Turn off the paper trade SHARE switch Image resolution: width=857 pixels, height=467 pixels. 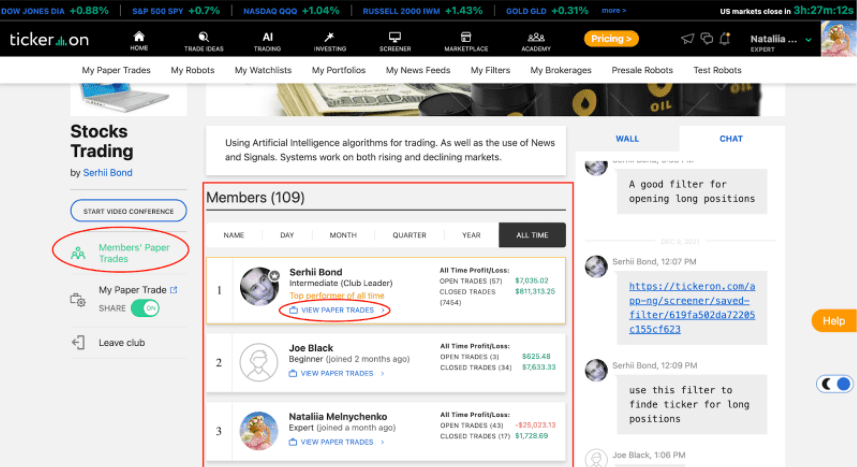coord(145,308)
